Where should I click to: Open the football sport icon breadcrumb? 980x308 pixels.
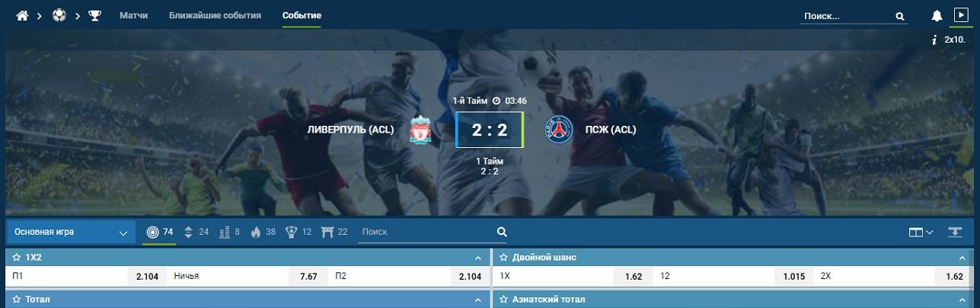point(59,15)
